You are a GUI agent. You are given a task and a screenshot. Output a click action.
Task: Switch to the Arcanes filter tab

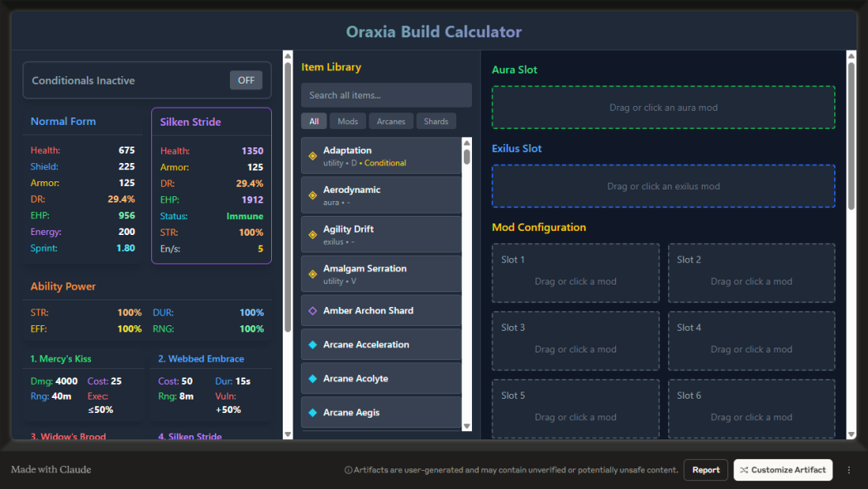(x=391, y=122)
